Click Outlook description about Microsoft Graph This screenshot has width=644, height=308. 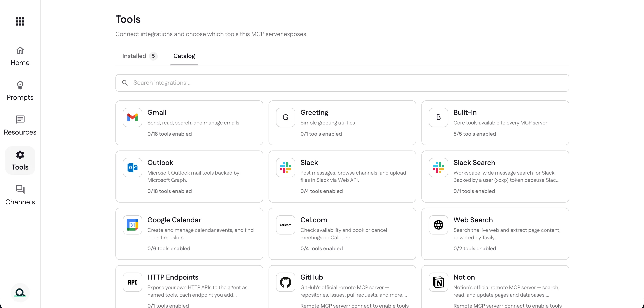pos(193,177)
